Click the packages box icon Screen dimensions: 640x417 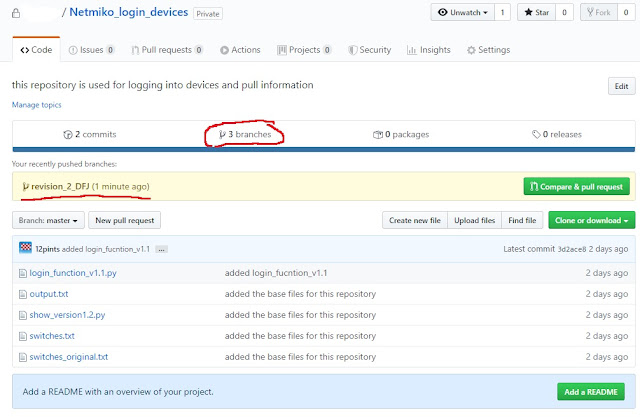point(378,135)
